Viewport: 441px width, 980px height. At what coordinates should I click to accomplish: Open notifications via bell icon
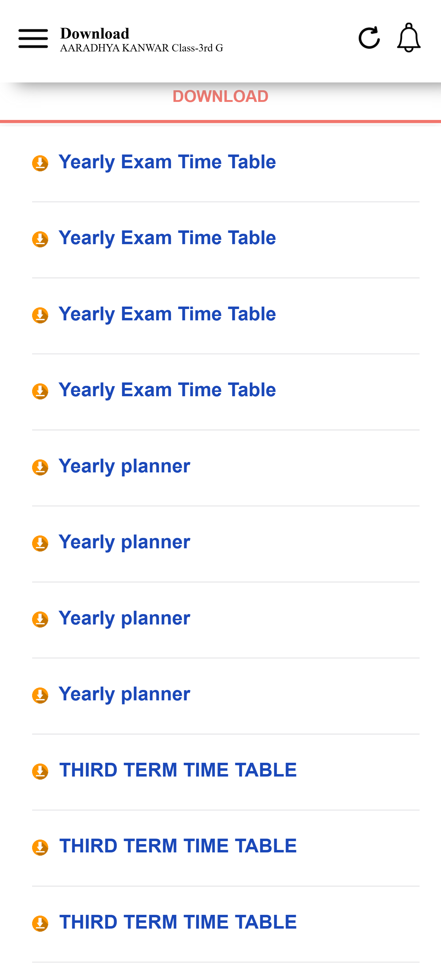[x=409, y=38]
